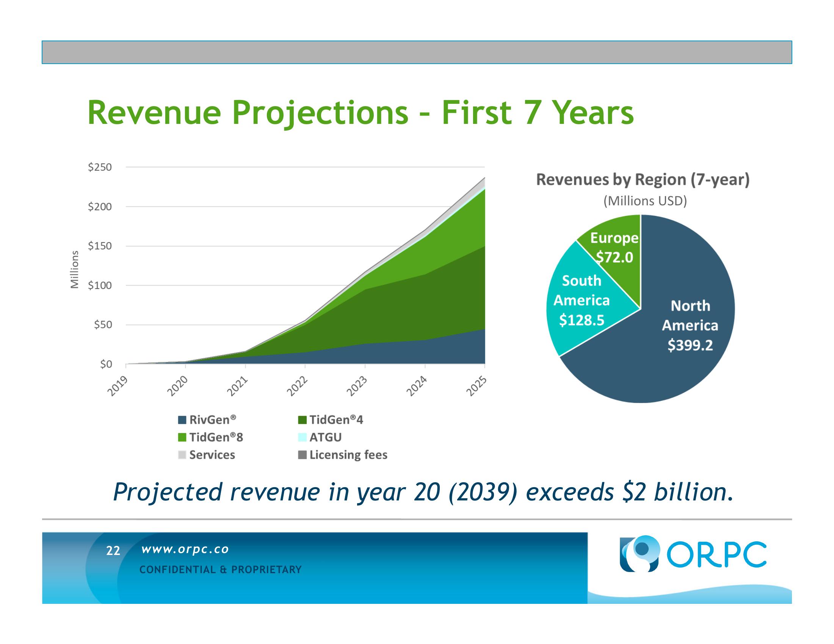Viewport: 834px width, 644px height.
Task: Click the $50 y-axis label
Action: tap(103, 325)
